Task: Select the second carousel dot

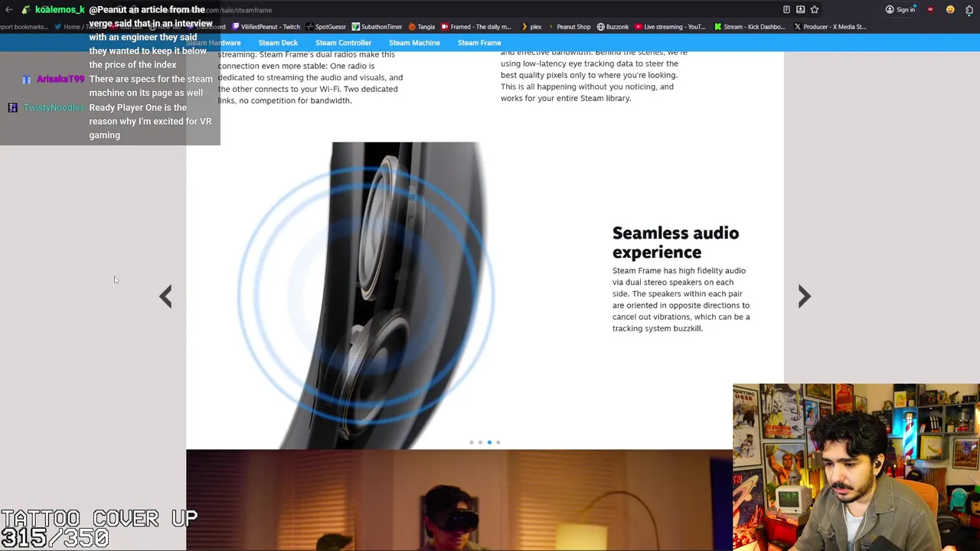Action: [480, 442]
